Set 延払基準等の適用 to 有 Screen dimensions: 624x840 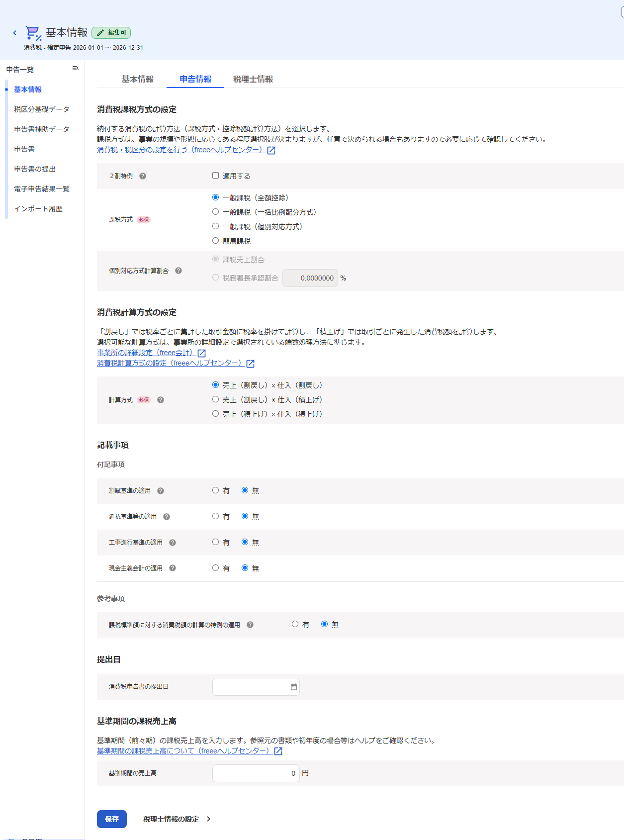[x=216, y=516]
